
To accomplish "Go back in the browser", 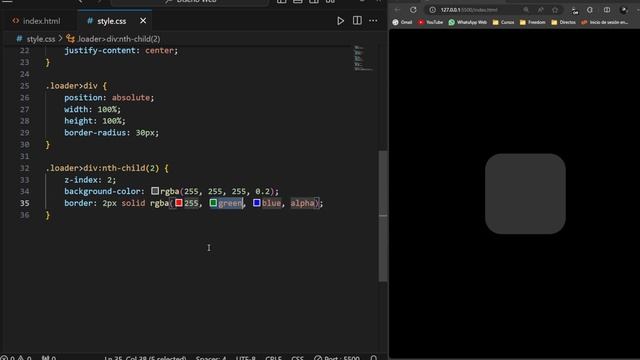I will [x=398, y=10].
